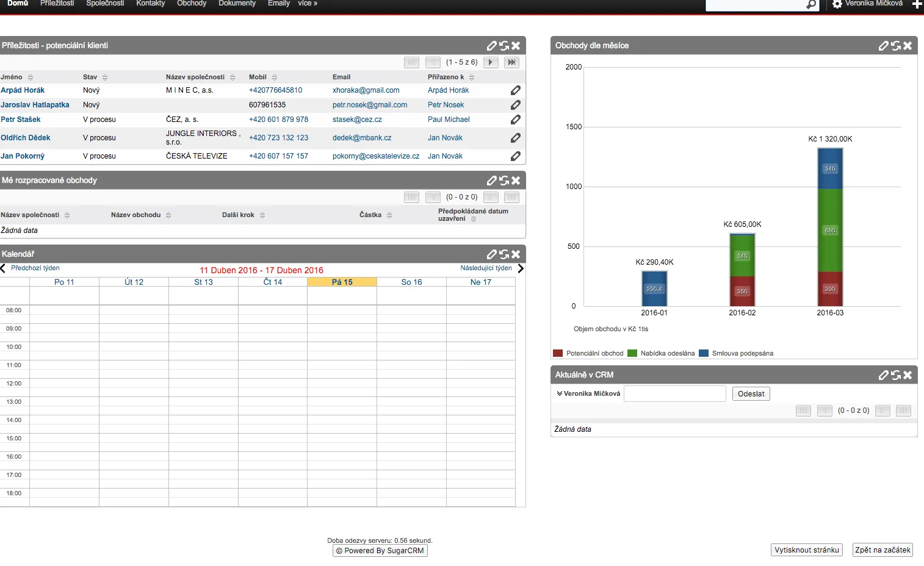Edit the Arpád Horák lead row

[516, 90]
